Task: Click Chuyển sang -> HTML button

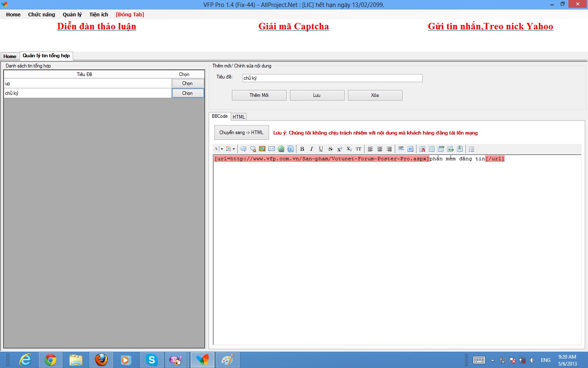Action: pos(242,132)
